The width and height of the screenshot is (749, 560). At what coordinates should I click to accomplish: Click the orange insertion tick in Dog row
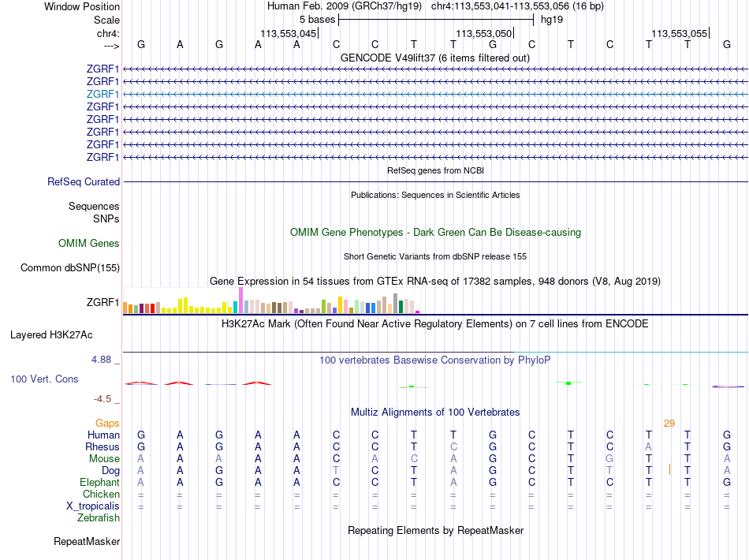(669, 470)
